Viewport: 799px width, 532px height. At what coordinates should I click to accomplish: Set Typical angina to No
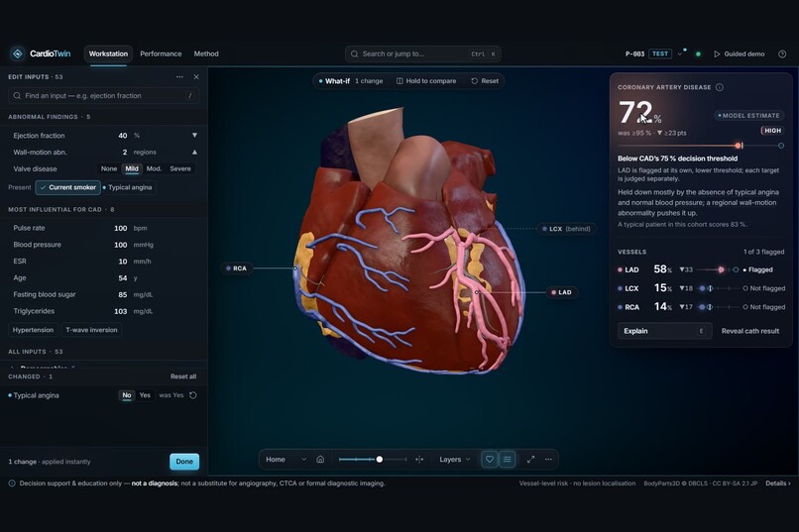coord(126,395)
